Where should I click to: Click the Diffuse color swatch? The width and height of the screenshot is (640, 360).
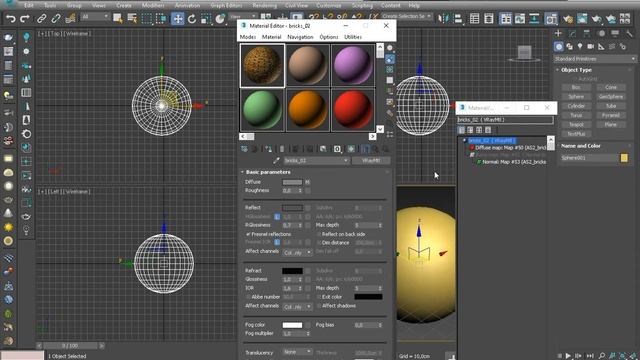point(292,182)
